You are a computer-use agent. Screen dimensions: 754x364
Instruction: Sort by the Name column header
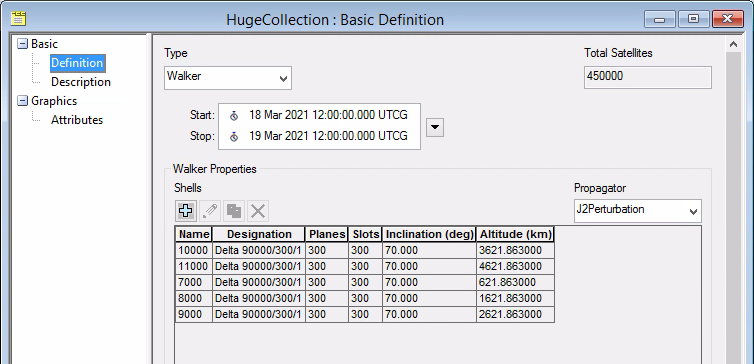pos(193,234)
